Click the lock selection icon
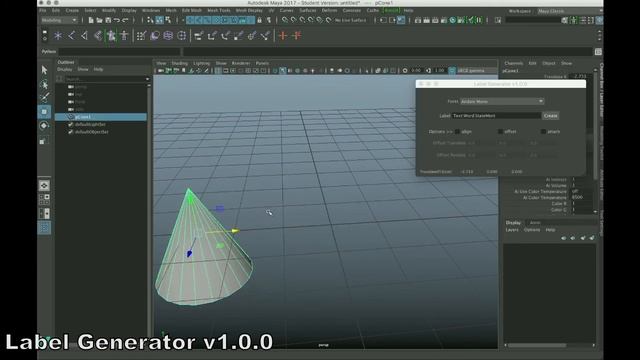640x360 pixels. tap(259, 20)
